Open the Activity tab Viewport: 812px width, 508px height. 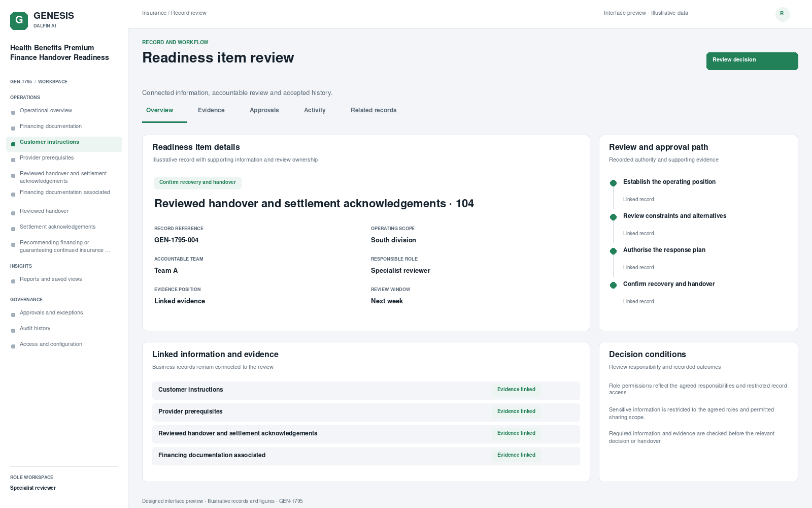click(x=315, y=110)
